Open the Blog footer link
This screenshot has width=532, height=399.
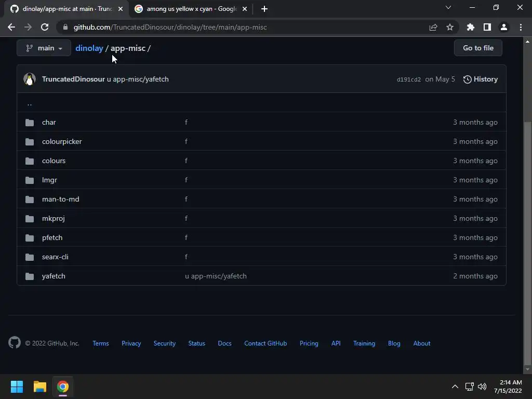pos(394,343)
